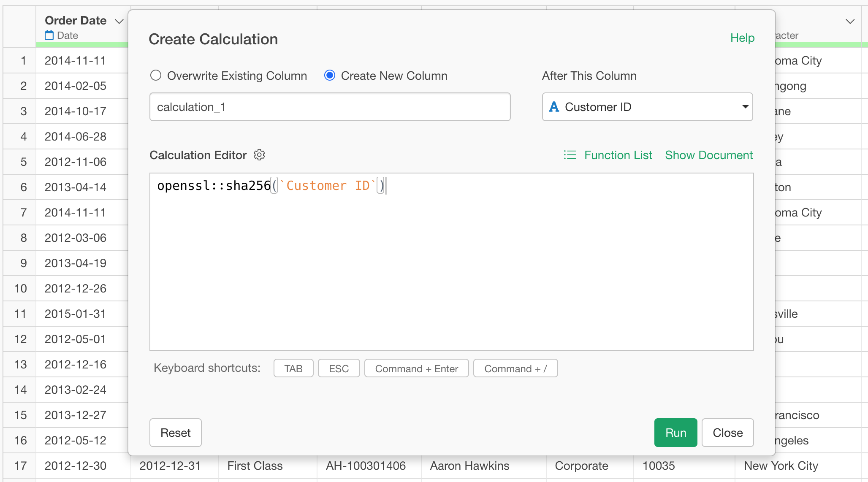Click the TAB shortcut key button
This screenshot has height=482, width=868.
pyautogui.click(x=293, y=368)
